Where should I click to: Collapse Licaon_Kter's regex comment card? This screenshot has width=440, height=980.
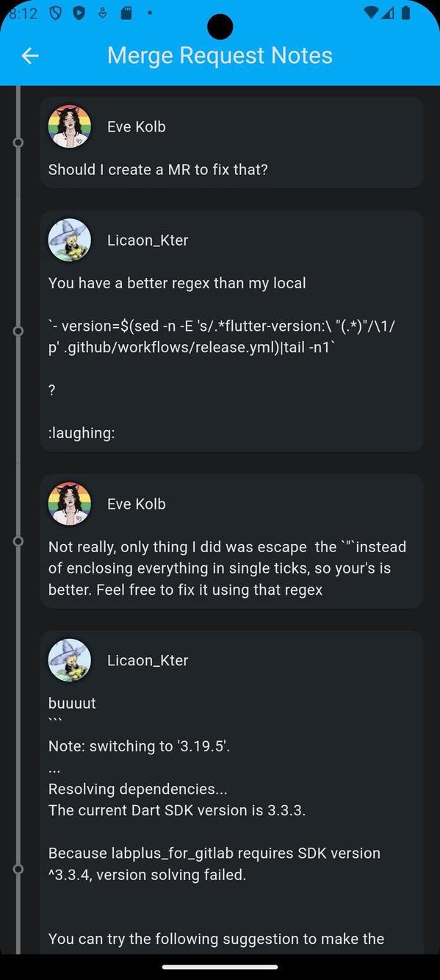tap(231, 329)
